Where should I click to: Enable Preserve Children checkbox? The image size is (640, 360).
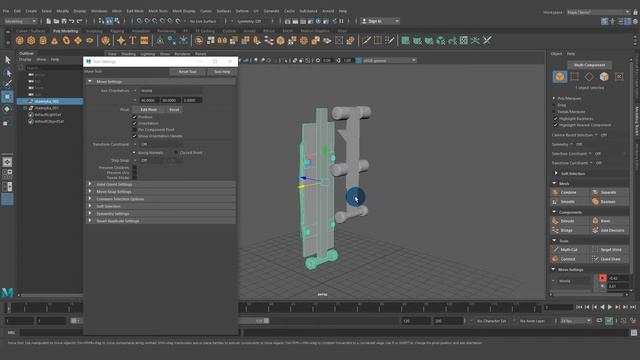(x=134, y=168)
